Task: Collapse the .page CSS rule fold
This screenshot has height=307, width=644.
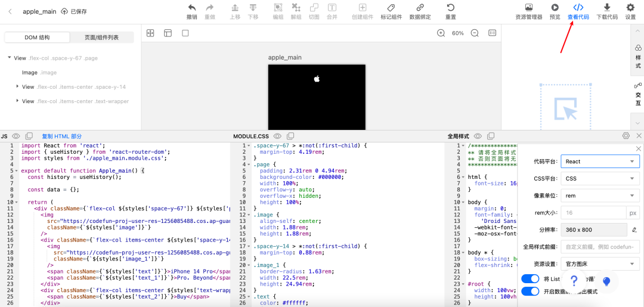Action: 249,165
